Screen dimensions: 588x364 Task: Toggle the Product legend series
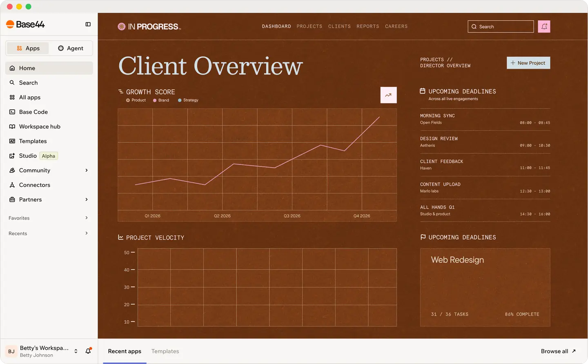point(136,100)
